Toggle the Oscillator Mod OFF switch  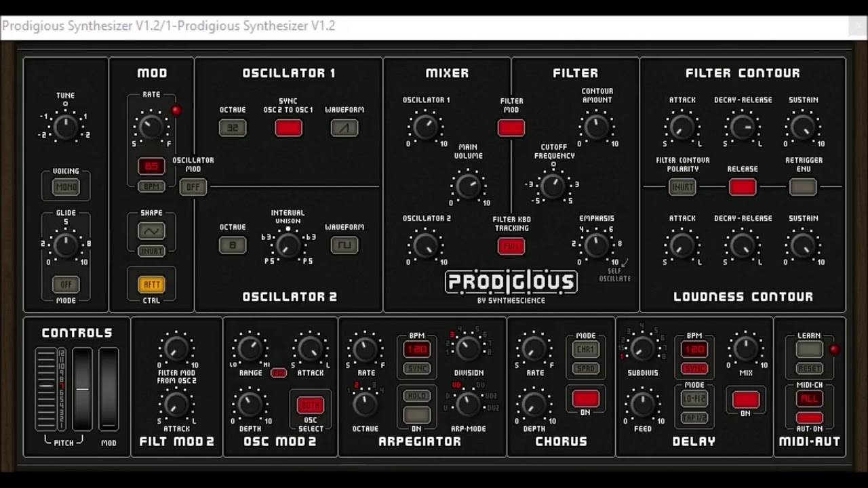[193, 187]
